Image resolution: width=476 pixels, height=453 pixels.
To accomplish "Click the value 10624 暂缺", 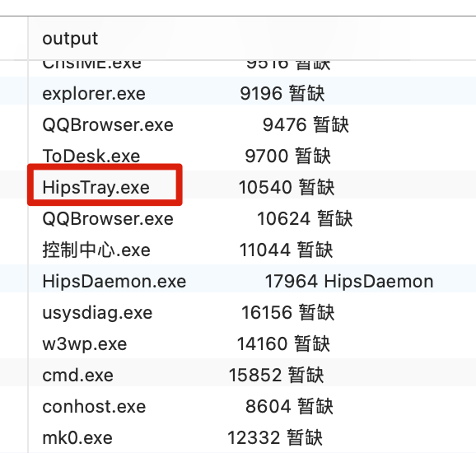I will (x=305, y=218).
